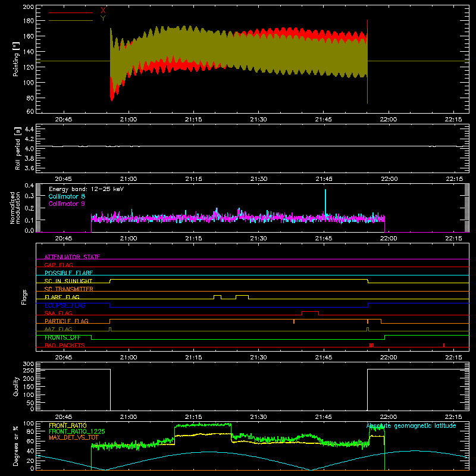Click the 'Flags' axis title
This screenshot has height=476, width=476.
(x=24, y=297)
